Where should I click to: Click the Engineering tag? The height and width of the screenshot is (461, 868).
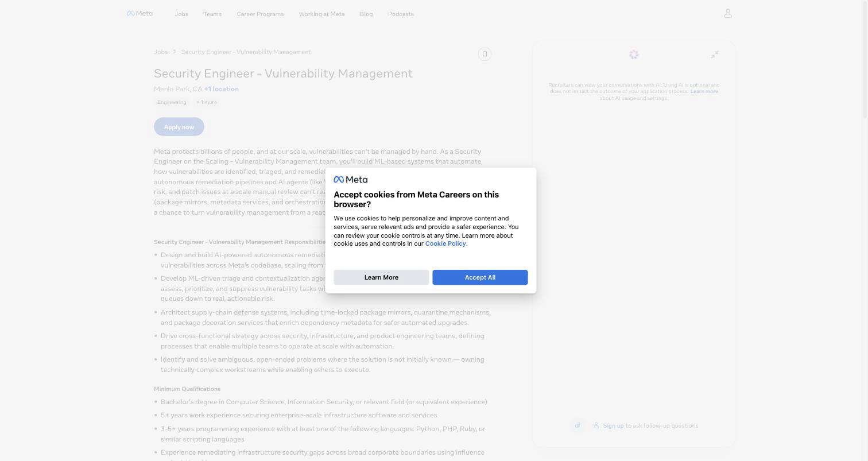(x=172, y=102)
